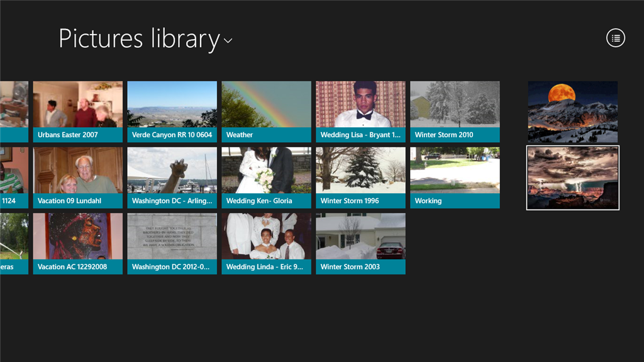The width and height of the screenshot is (644, 362).
Task: Open the Winter Storm 2003 folder
Action: (x=360, y=244)
